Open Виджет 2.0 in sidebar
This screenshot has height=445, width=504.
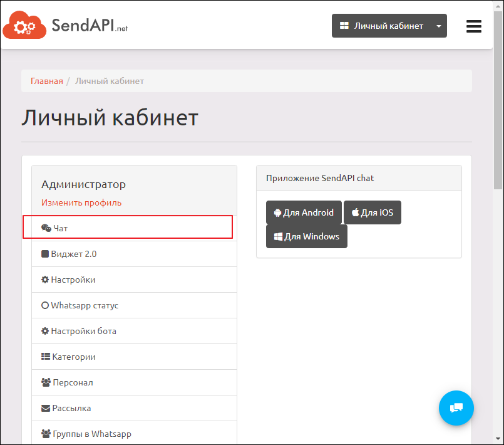pyautogui.click(x=74, y=254)
